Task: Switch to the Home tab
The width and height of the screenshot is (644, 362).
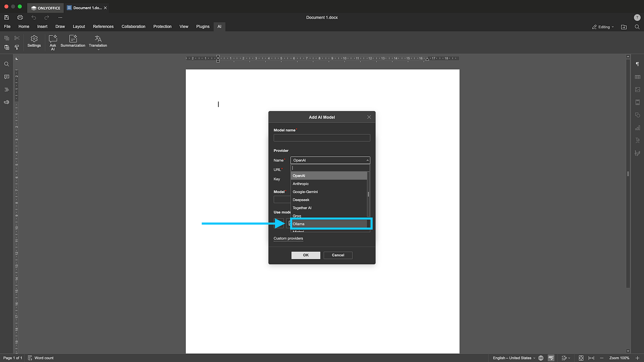Action: (24, 27)
